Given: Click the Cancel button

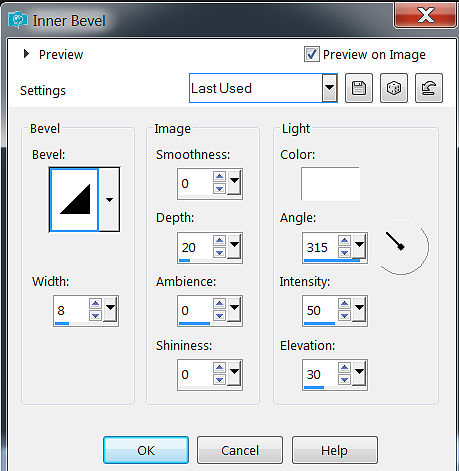Looking at the screenshot, I should click(x=240, y=450).
